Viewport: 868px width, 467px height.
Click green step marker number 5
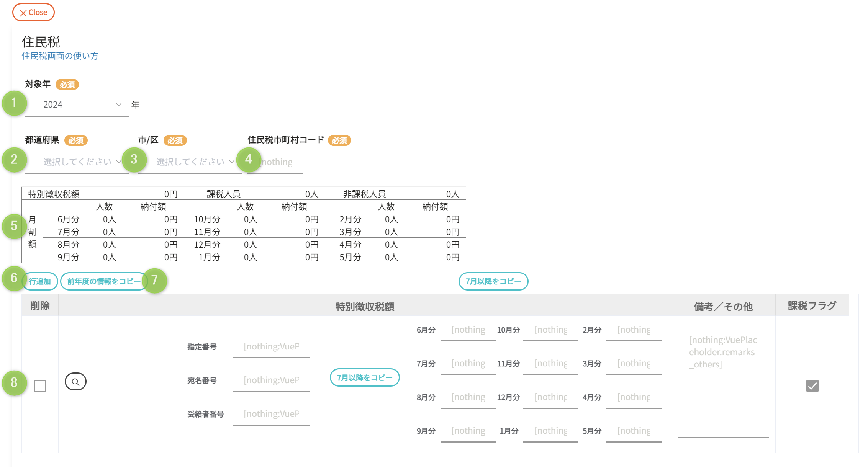(x=14, y=226)
